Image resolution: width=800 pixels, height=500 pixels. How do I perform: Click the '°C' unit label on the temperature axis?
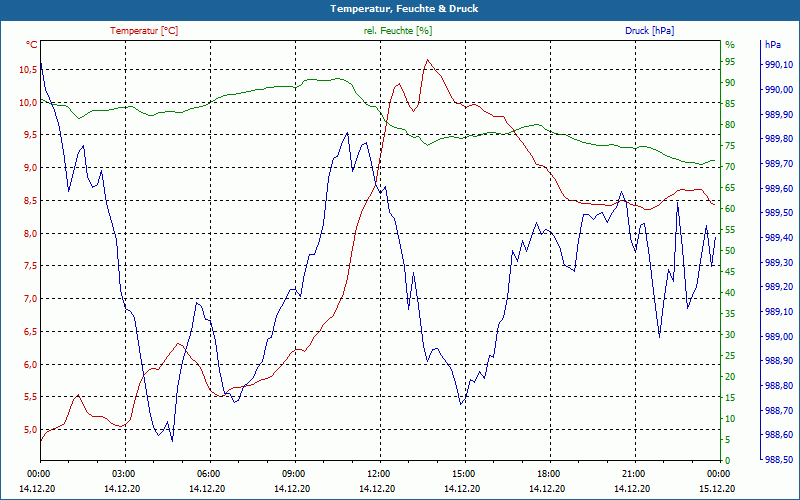point(32,45)
